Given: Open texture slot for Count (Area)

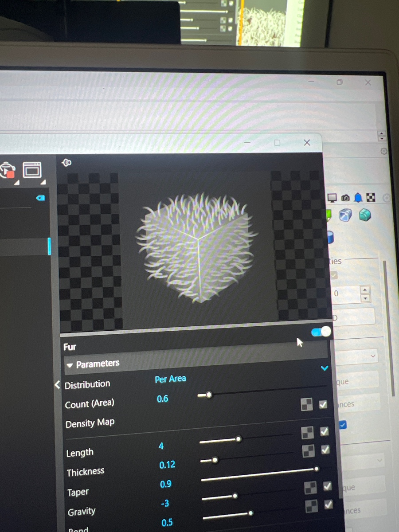Looking at the screenshot, I should pyautogui.click(x=306, y=404).
